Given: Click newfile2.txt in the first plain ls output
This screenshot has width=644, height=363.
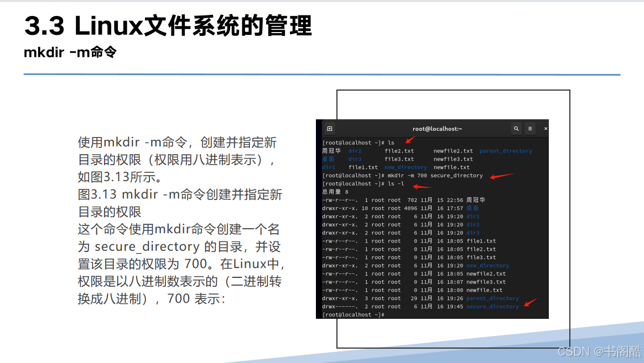Looking at the screenshot, I should [x=453, y=151].
